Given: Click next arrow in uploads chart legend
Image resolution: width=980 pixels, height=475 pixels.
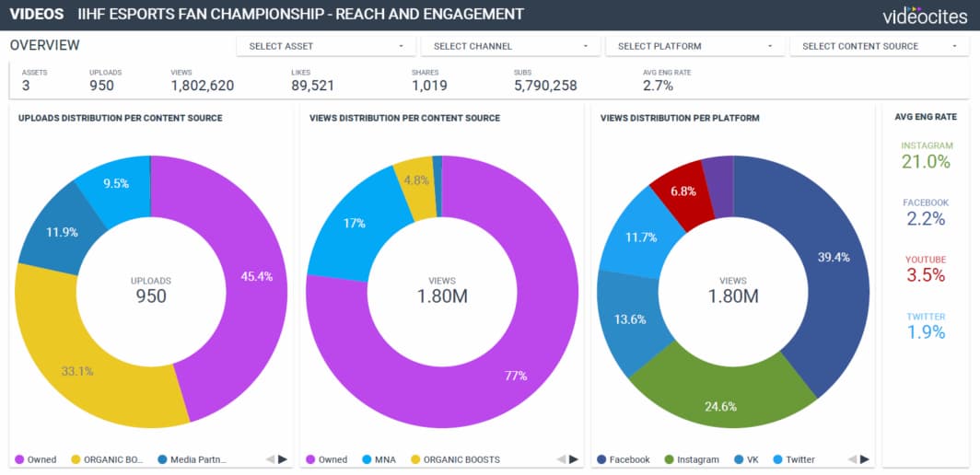Looking at the screenshot, I should [283, 459].
